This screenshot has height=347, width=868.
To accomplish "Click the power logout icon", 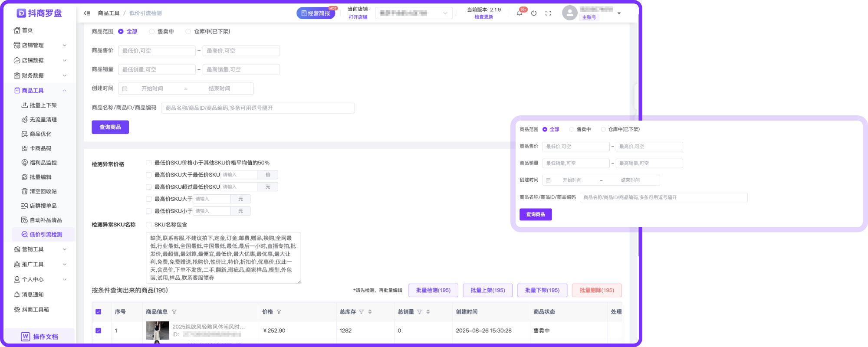I will (534, 13).
